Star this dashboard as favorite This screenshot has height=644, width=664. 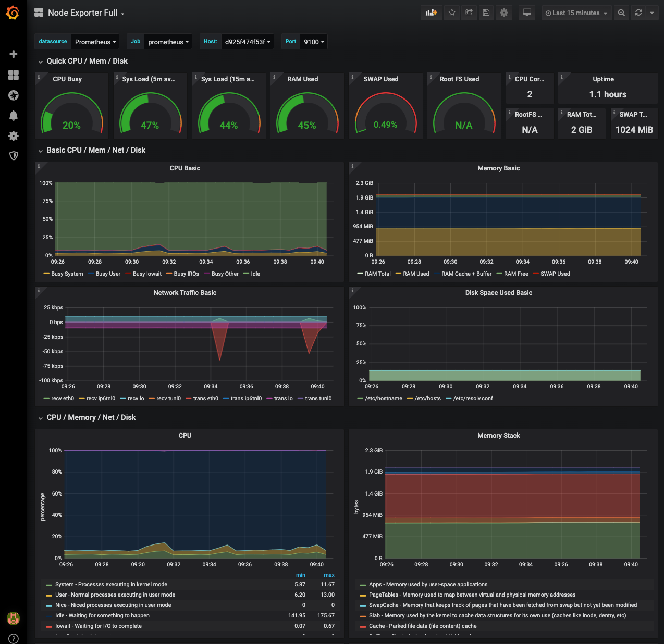click(452, 13)
